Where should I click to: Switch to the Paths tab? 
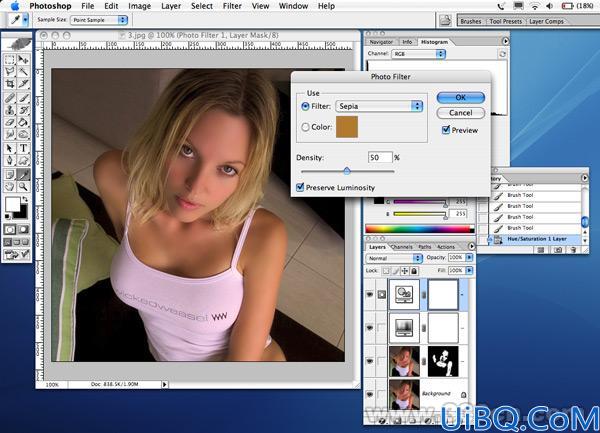coord(424,247)
